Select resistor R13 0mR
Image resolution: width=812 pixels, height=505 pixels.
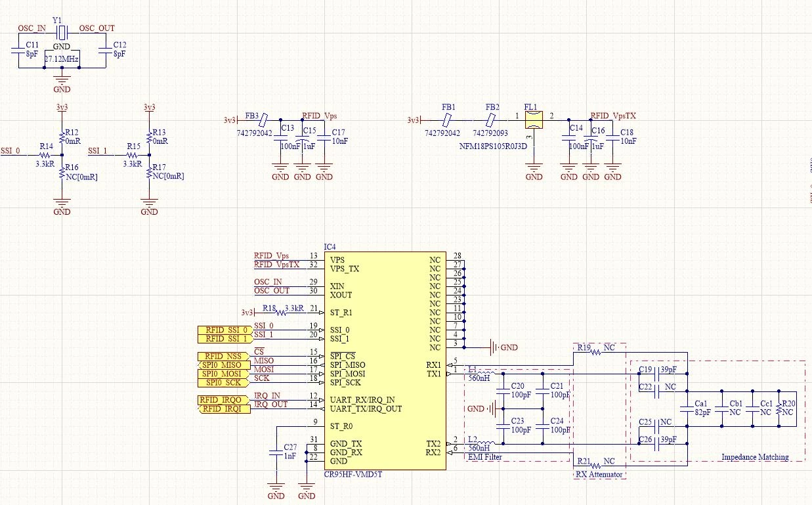pos(149,137)
